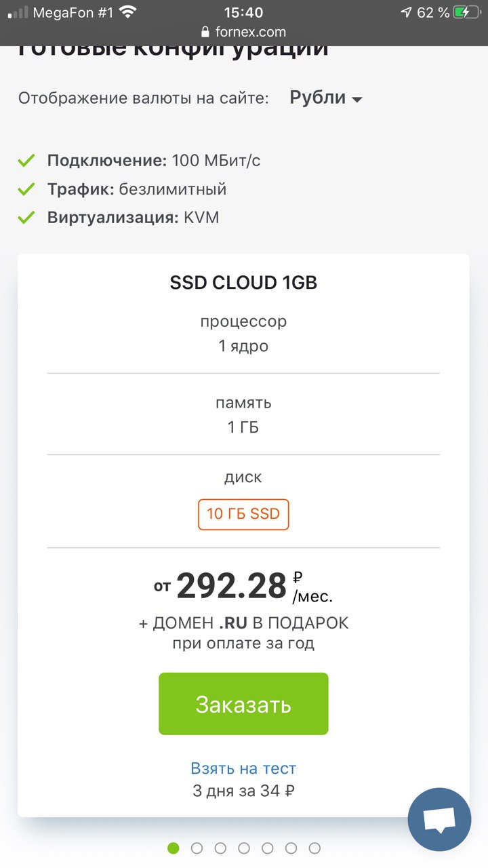Tap the green checkmark next to Трафик
The width and height of the screenshot is (488, 868).
coord(26,189)
